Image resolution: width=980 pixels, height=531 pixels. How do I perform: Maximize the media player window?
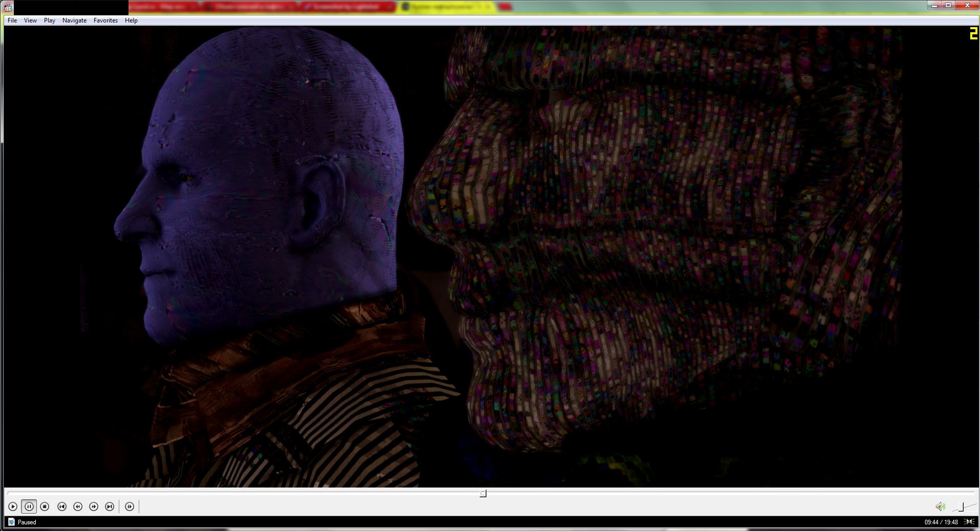click(x=948, y=5)
